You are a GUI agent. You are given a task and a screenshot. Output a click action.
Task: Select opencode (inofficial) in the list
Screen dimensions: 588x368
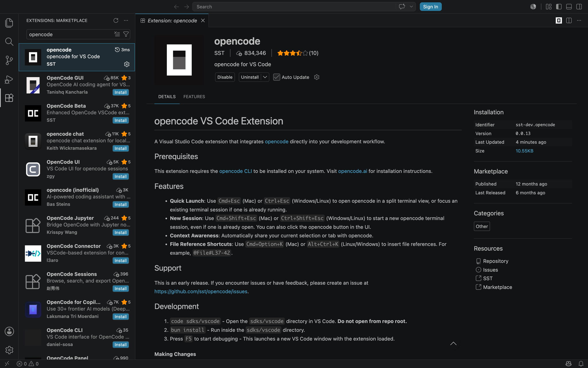point(77,197)
